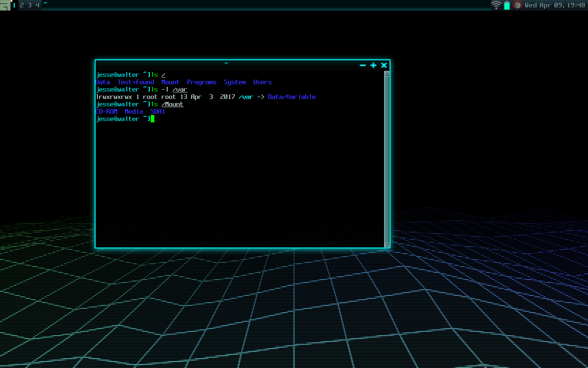Click "CD-ROM" in the /Mount listing
Image resolution: width=588 pixels, height=368 pixels.
(107, 111)
